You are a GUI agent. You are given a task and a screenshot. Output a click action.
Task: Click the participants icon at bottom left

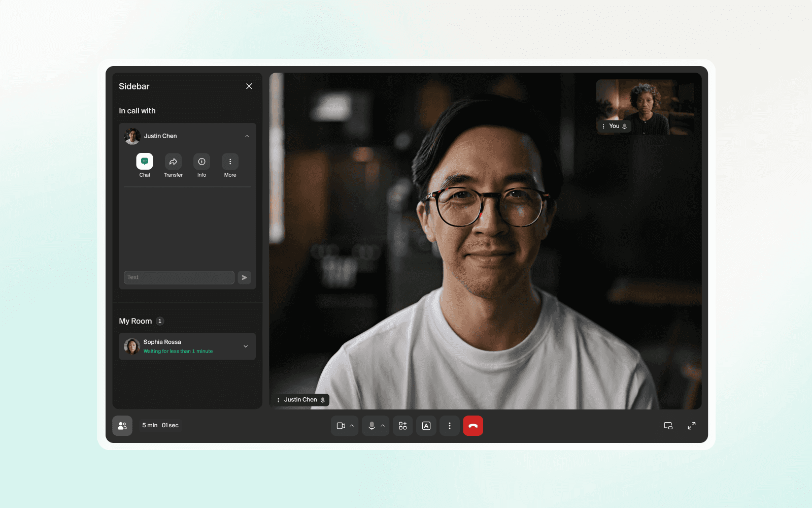point(122,426)
